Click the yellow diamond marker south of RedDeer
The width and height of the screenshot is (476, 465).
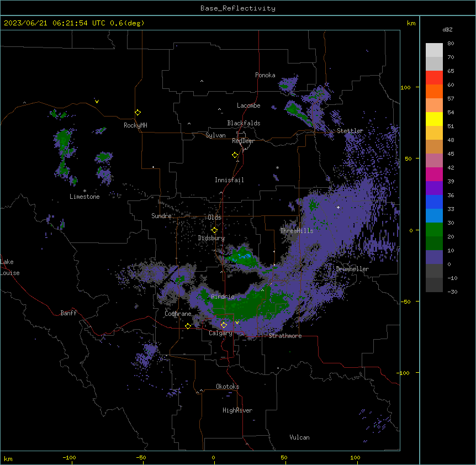pyautogui.click(x=235, y=155)
